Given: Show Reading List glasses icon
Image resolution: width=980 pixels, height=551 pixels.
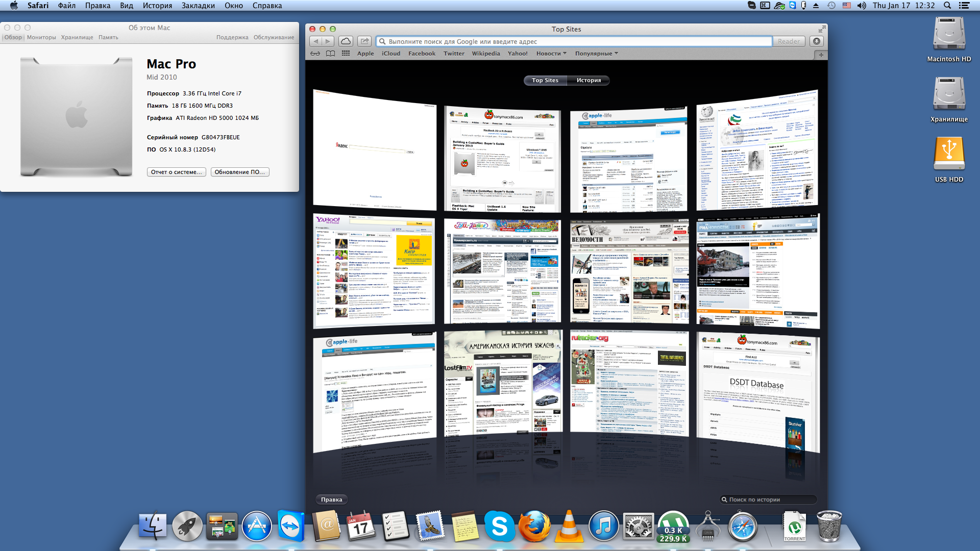Looking at the screenshot, I should 315,54.
